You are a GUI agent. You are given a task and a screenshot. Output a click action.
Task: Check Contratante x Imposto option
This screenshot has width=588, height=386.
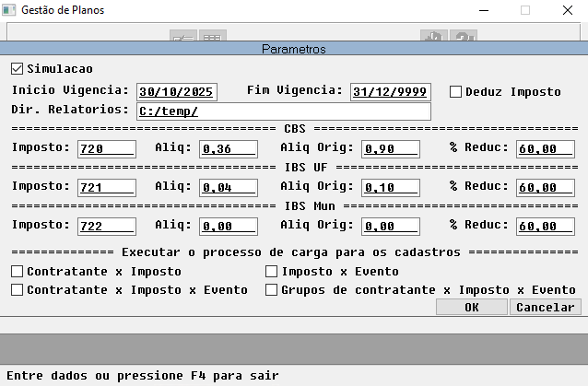pyautogui.click(x=17, y=272)
